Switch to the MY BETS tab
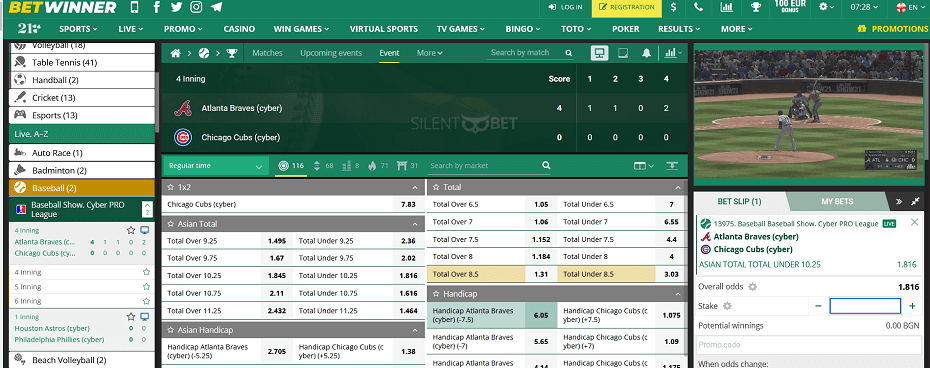This screenshot has width=930, height=368. pos(836,201)
